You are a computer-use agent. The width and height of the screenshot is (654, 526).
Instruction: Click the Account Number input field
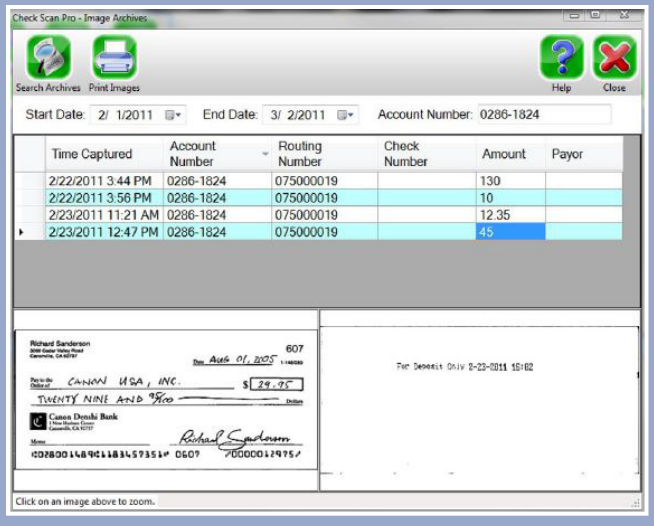click(x=543, y=115)
